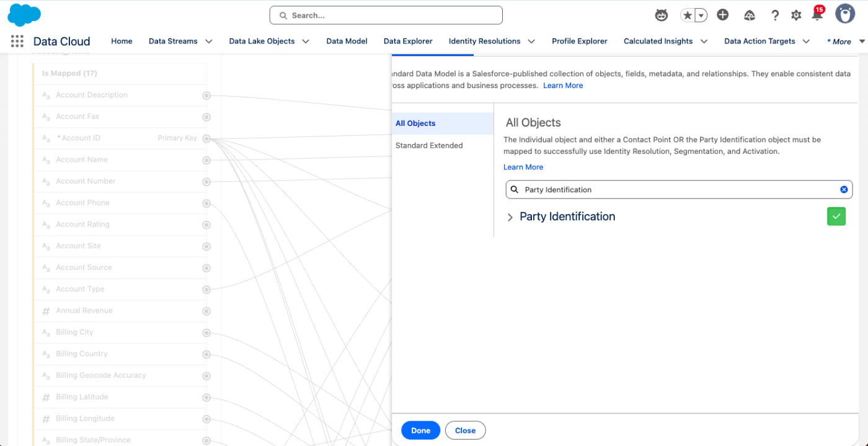Click Account Phone mapping connector circle
This screenshot has width=868, height=446.
point(206,203)
